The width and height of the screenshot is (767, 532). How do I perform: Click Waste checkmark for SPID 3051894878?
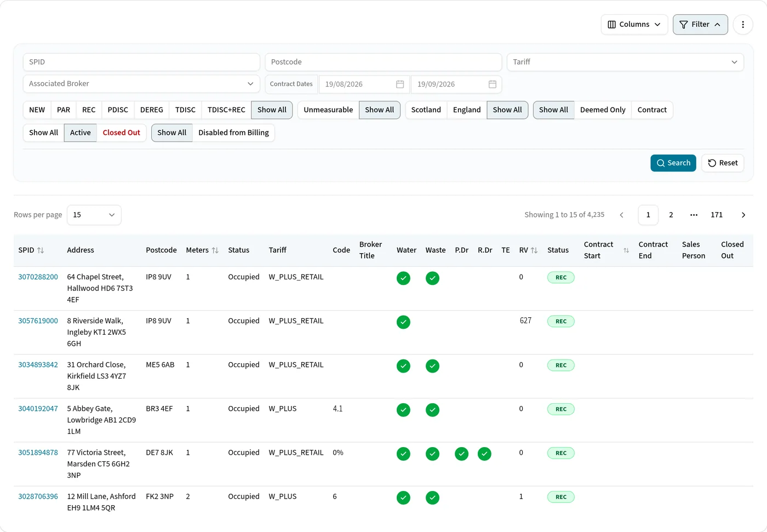pos(433,454)
